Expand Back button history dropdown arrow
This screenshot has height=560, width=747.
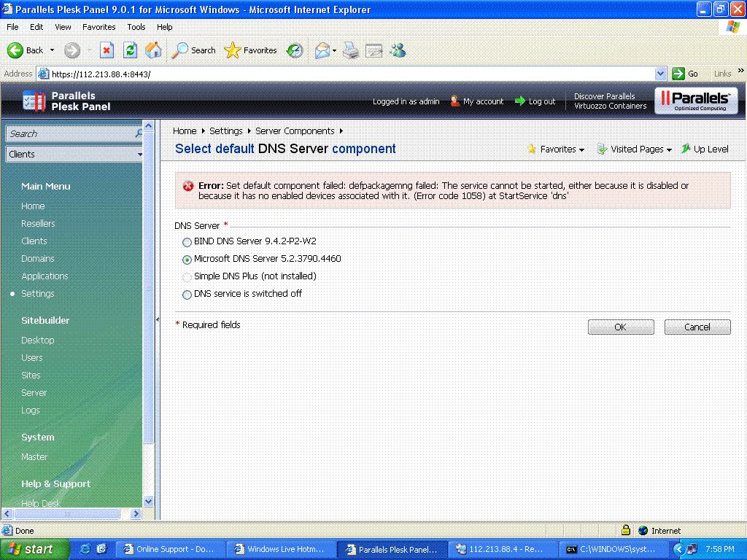[52, 50]
